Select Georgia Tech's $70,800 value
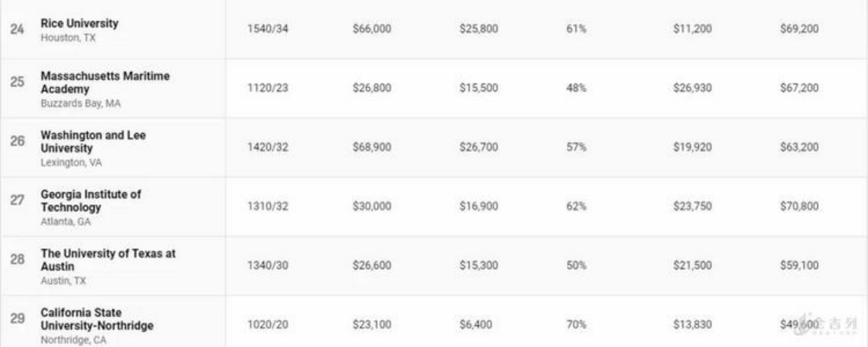868x347 pixels. click(x=799, y=207)
